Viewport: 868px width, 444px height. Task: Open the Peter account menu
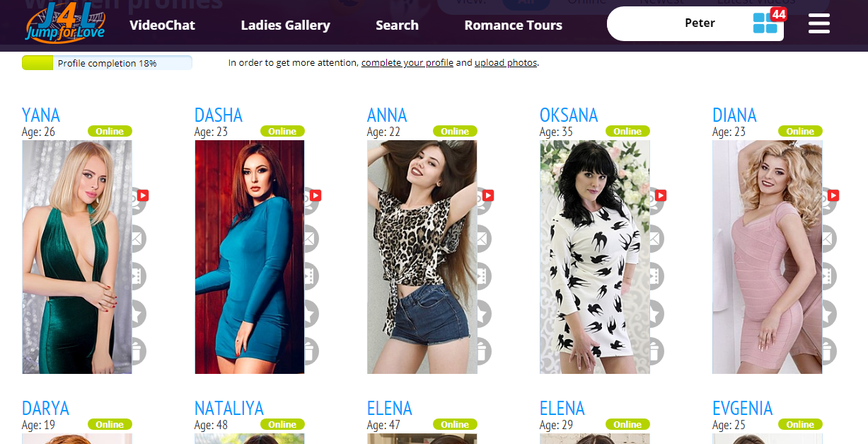tap(700, 23)
